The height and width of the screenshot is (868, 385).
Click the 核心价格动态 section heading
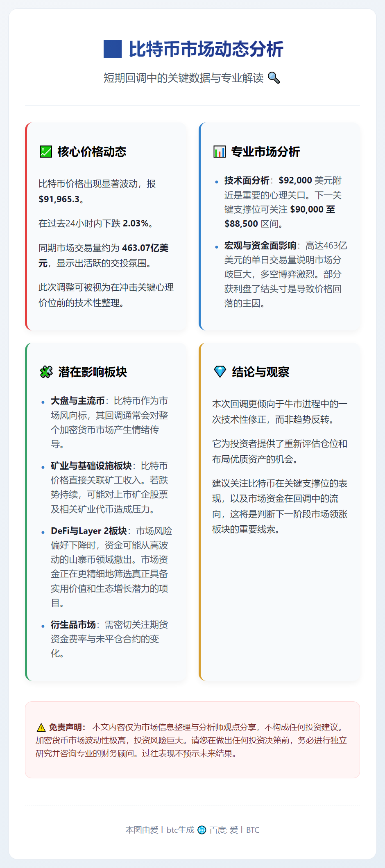(92, 151)
